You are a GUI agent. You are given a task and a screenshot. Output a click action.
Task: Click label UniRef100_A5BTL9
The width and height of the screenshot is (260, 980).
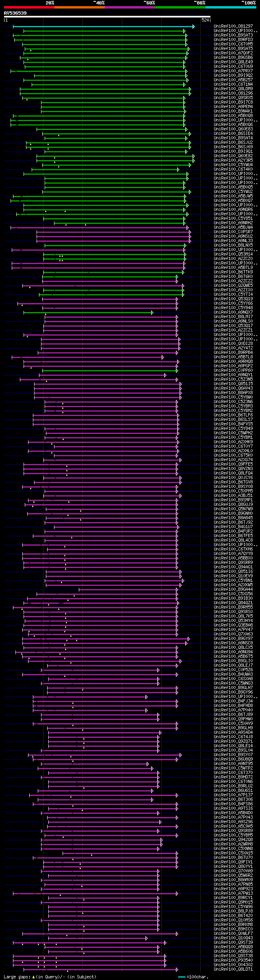233,268
